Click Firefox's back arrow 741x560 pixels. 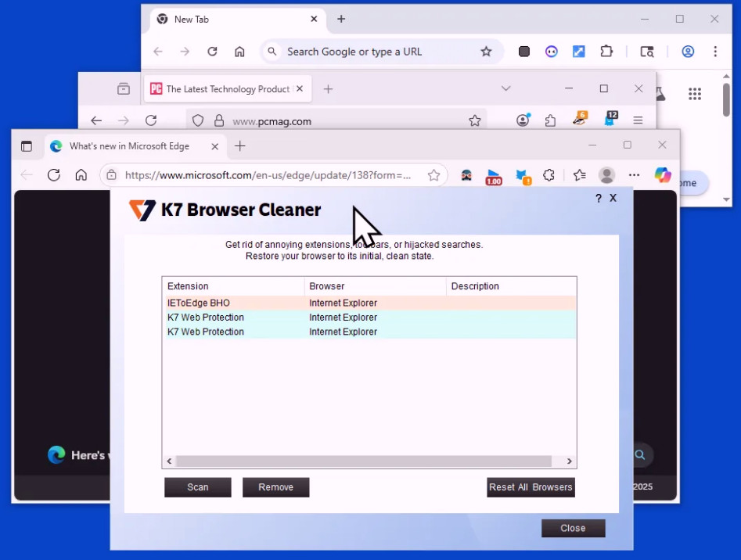tap(96, 121)
